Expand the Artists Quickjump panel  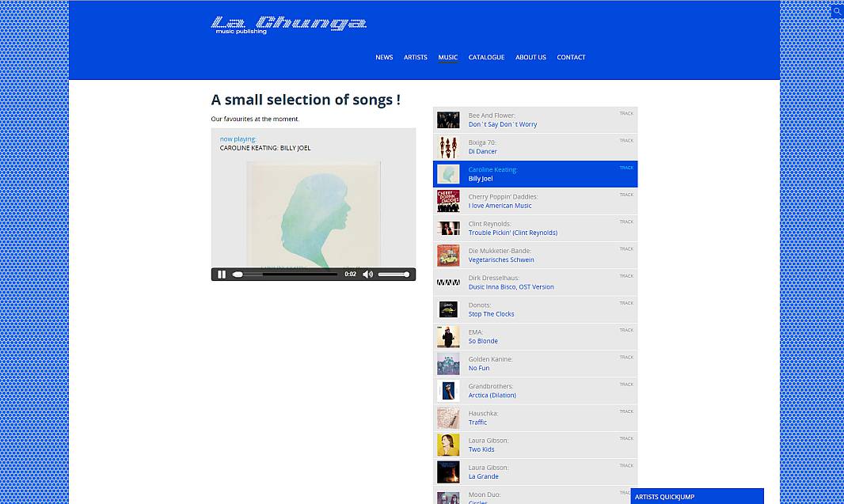coord(697,496)
